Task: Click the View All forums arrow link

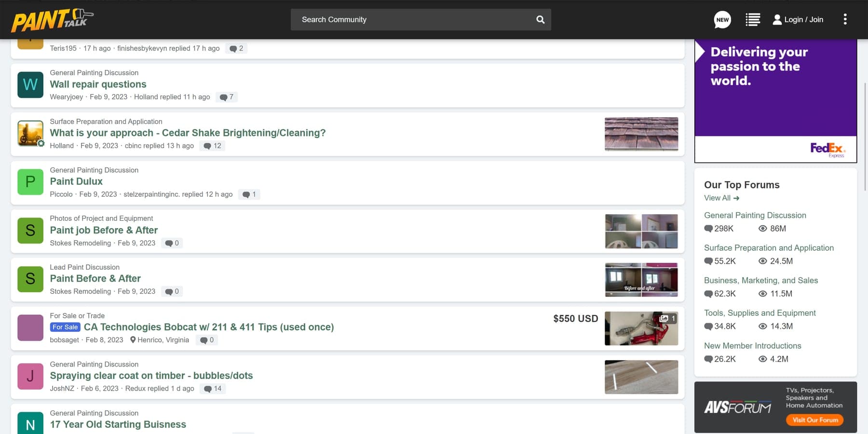Action: point(721,198)
